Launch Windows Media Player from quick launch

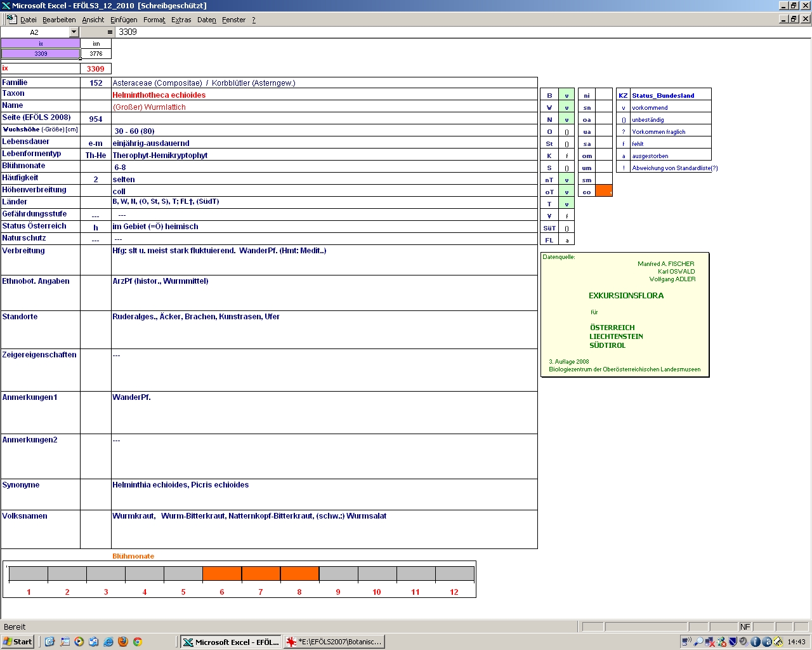click(x=79, y=642)
